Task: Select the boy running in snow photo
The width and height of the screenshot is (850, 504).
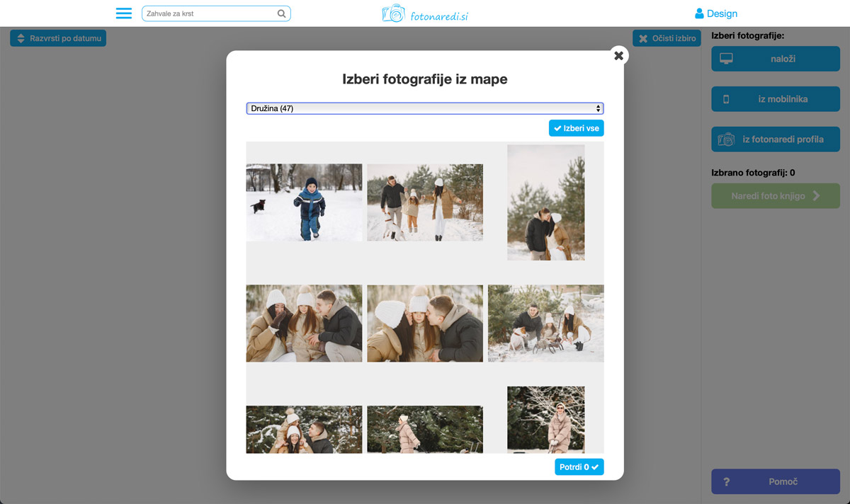Action: (x=304, y=202)
